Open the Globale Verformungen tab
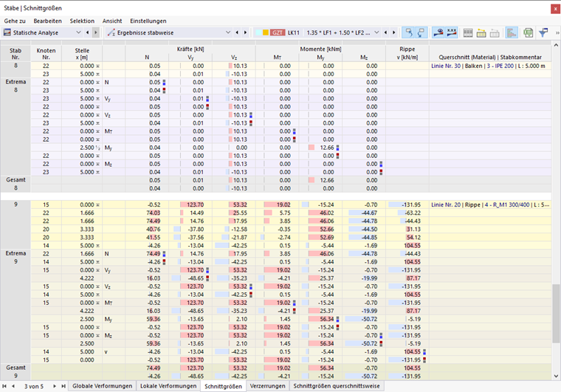This screenshot has width=561, height=392. pos(103,386)
